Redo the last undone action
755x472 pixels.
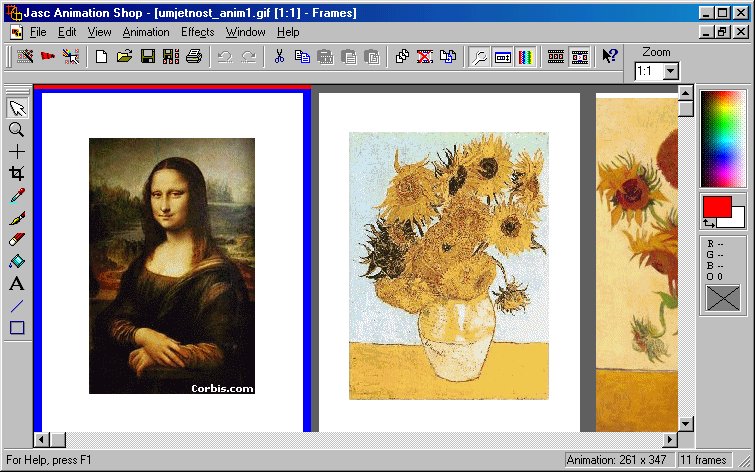(x=248, y=57)
